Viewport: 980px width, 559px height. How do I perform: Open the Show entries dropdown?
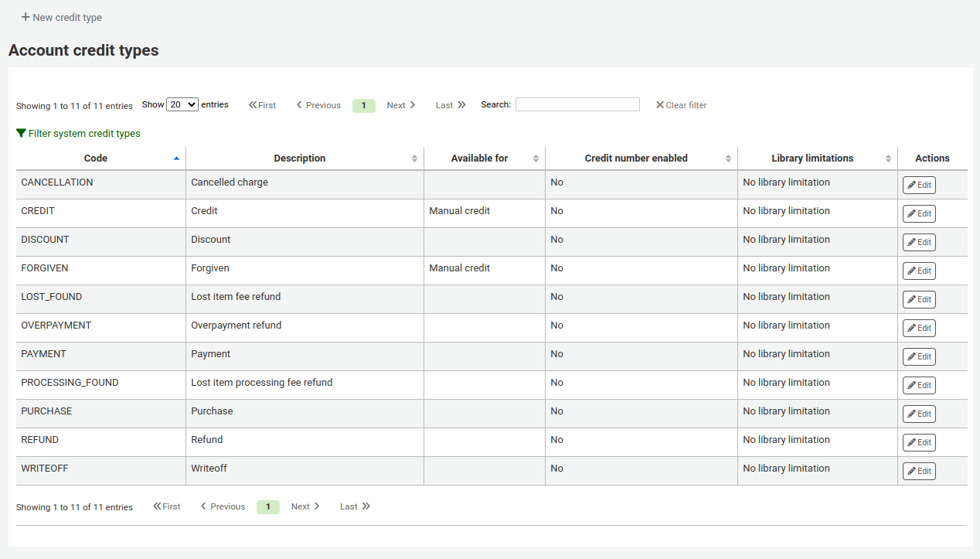click(x=182, y=104)
